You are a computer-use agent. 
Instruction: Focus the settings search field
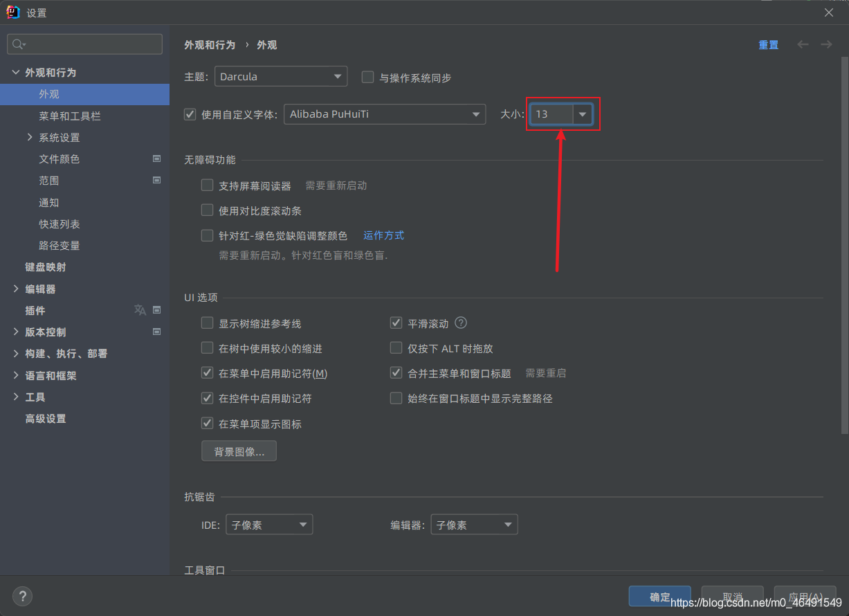click(84, 44)
